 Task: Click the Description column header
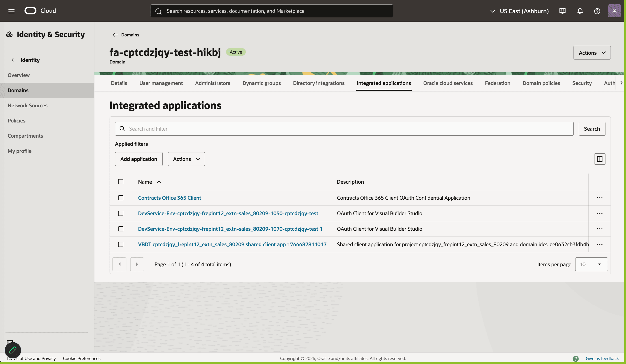coord(350,182)
